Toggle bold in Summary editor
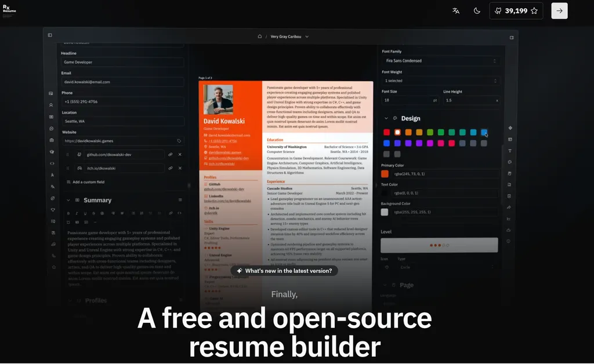This screenshot has height=364, width=594. pyautogui.click(x=68, y=213)
